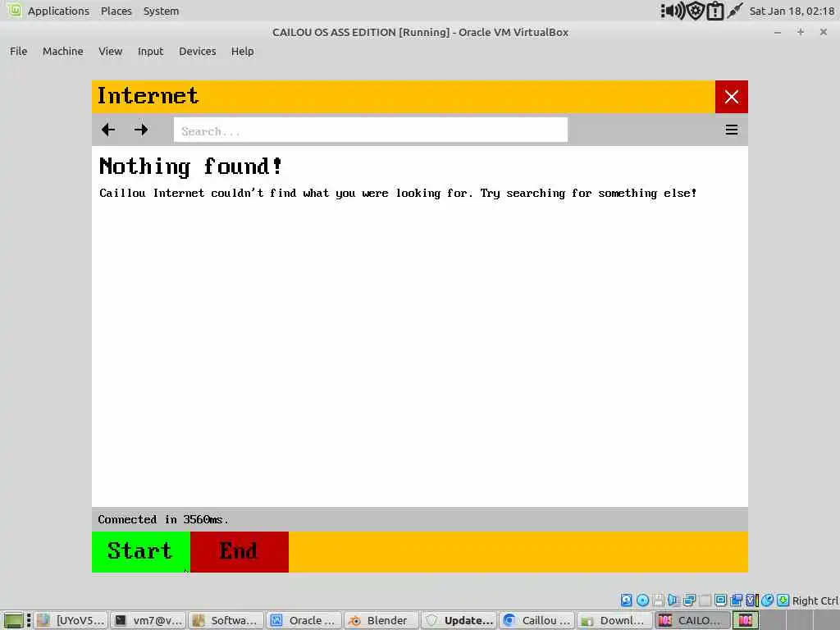Open VirtualBox Input menu
The width and height of the screenshot is (840, 630).
pyautogui.click(x=151, y=52)
